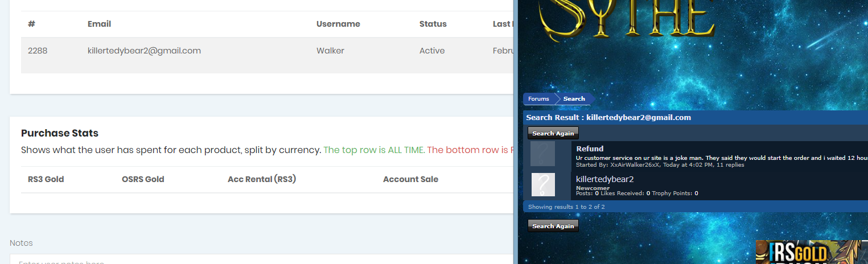Click the Status column header
The width and height of the screenshot is (868, 264).
tap(433, 24)
